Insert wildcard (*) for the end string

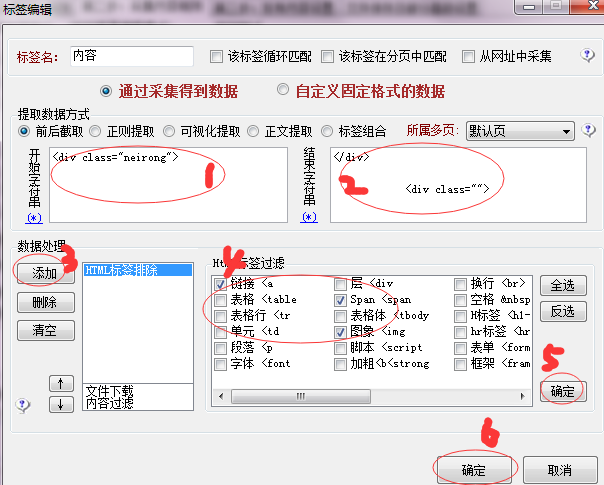point(309,218)
